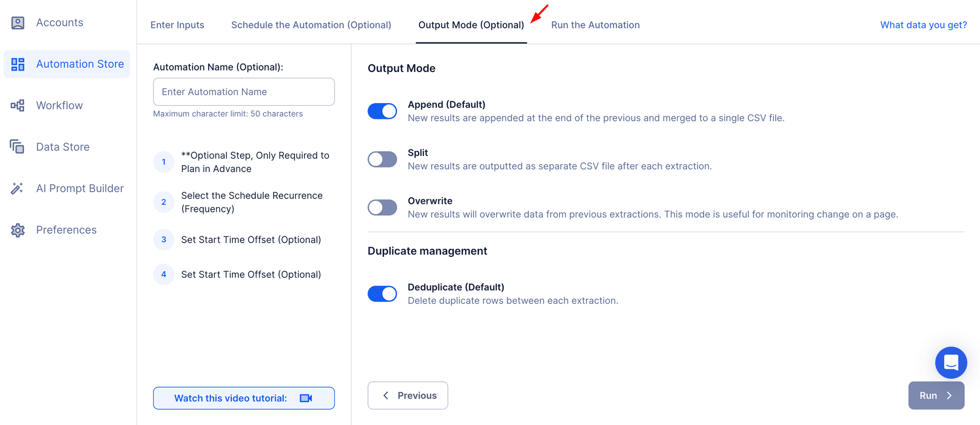The image size is (980, 425).
Task: Turn off the Deduplicate (Default) toggle
Action: (x=382, y=294)
